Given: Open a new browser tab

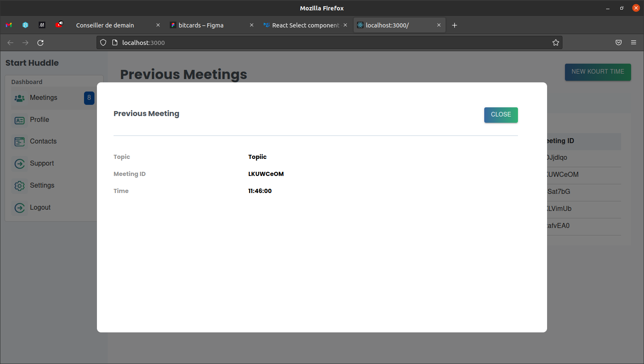Looking at the screenshot, I should (x=454, y=25).
